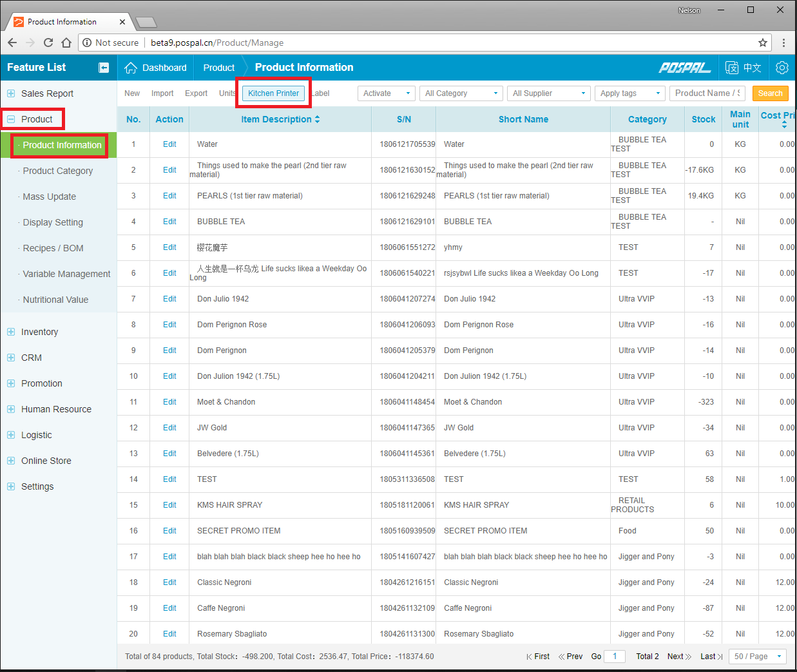Screen dimensions: 797x672
Task: Open the settings gear icon in header
Action: (x=782, y=68)
